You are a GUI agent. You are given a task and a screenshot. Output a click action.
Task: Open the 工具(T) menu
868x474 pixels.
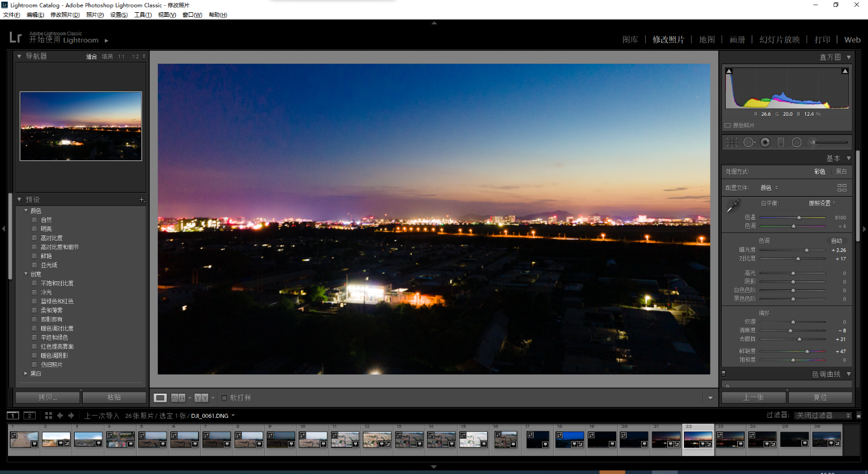pos(143,15)
